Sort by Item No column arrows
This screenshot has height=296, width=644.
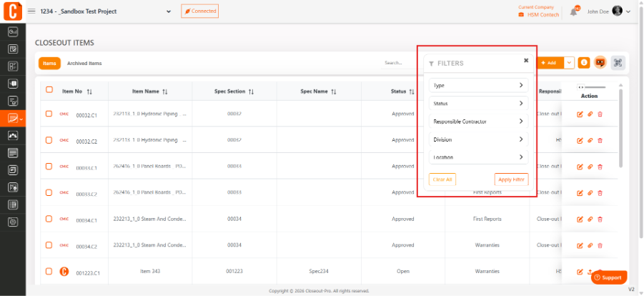point(89,92)
